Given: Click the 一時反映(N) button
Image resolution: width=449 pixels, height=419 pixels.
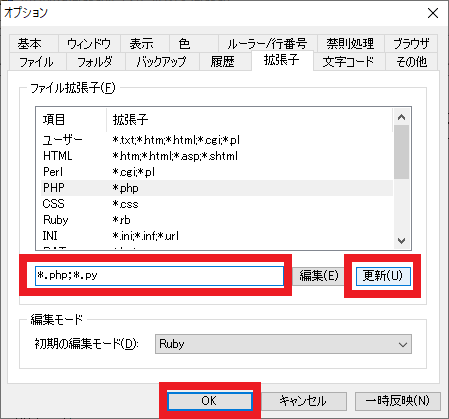Looking at the screenshot, I should [398, 401].
